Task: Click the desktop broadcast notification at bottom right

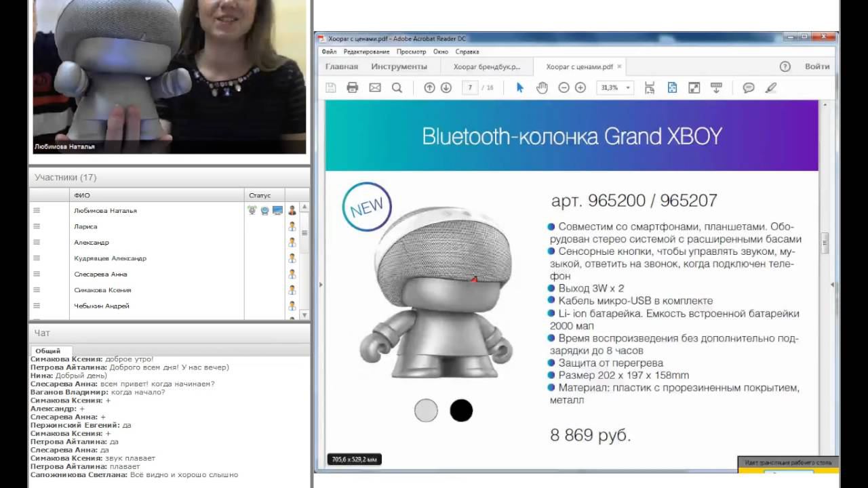Action: [x=788, y=464]
